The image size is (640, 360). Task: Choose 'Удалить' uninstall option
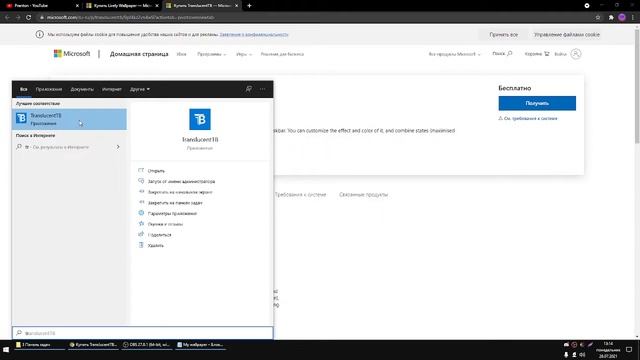[156, 245]
